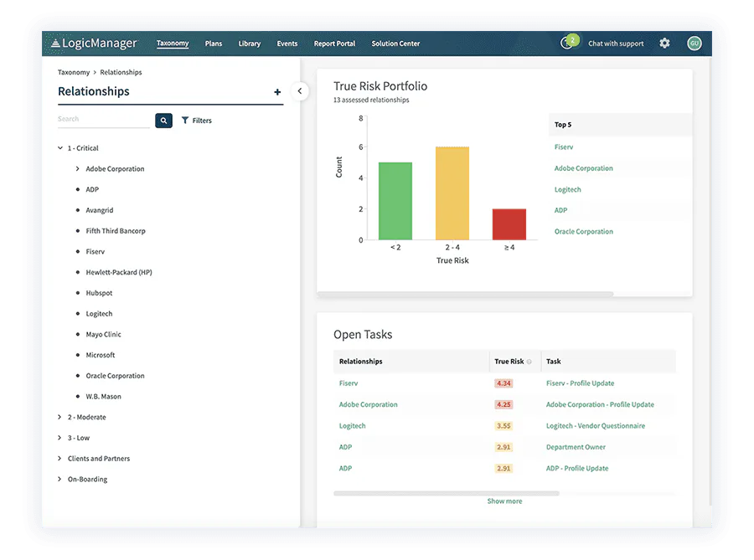Image resolution: width=754 pixels, height=560 pixels.
Task: Click the red 4.34 risk score chip
Action: 504,383
